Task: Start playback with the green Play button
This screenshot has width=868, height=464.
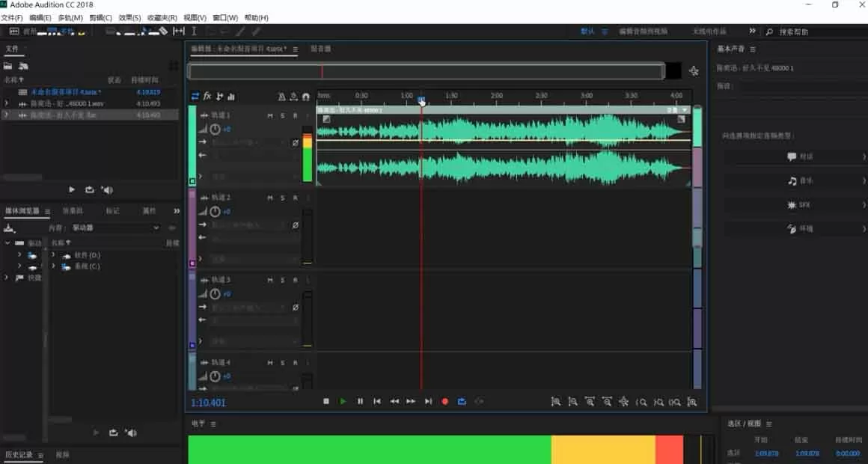Action: [x=343, y=401]
